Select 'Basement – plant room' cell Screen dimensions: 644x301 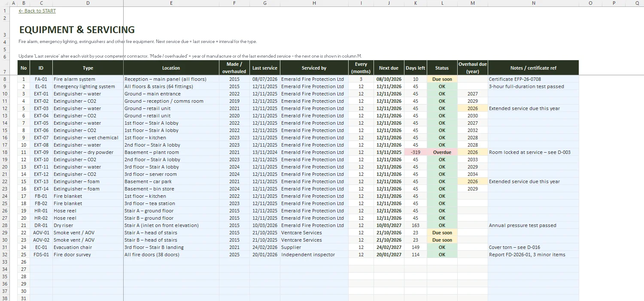(171, 152)
